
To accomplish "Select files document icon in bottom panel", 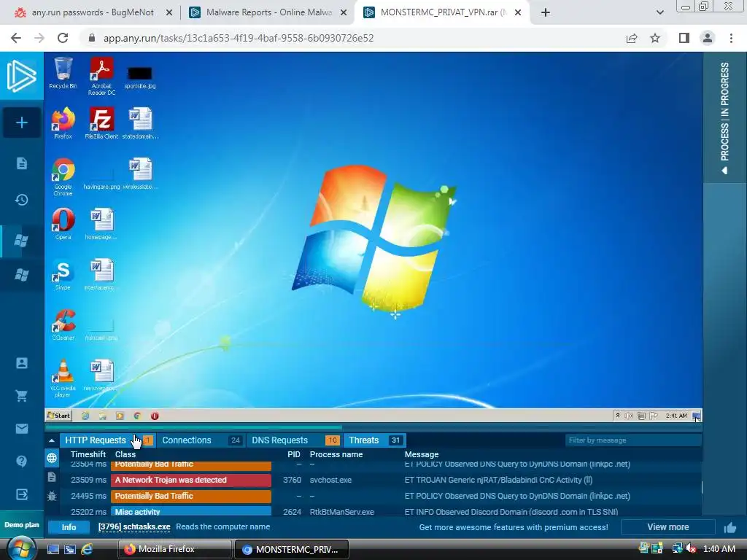I will (x=52, y=477).
